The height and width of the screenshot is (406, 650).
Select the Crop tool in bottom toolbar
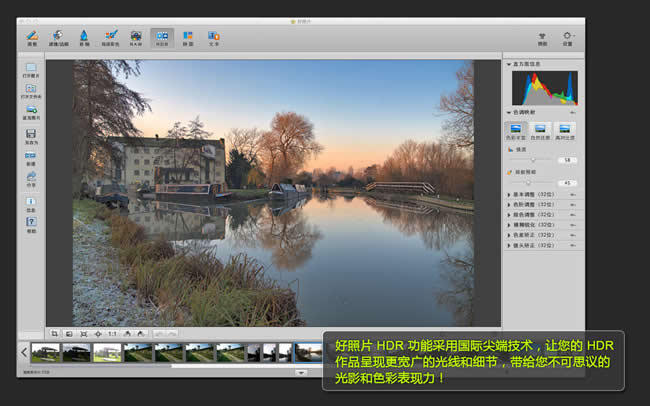pyautogui.click(x=54, y=333)
